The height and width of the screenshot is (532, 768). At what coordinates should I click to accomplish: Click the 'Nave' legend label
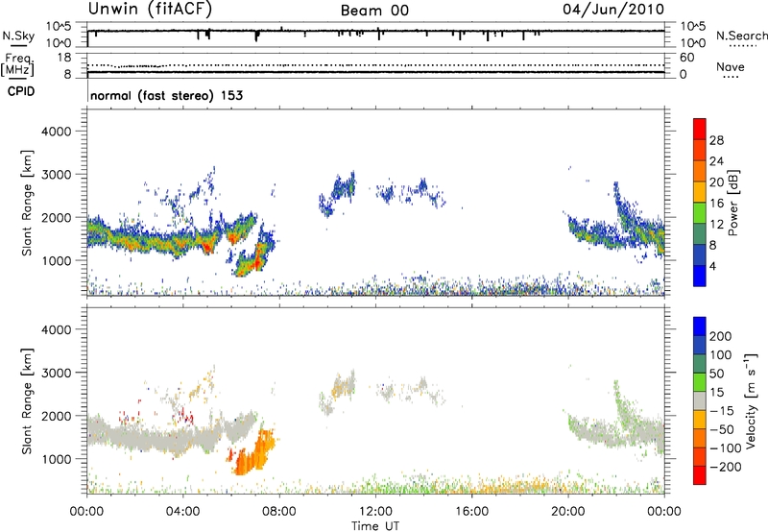click(x=731, y=67)
